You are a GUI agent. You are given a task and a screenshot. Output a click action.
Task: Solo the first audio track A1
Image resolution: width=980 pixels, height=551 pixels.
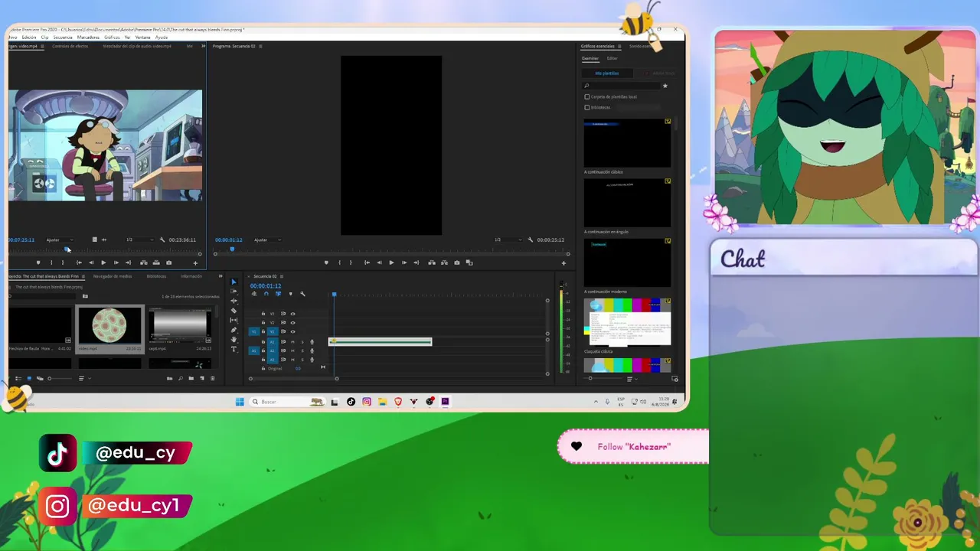[302, 341]
